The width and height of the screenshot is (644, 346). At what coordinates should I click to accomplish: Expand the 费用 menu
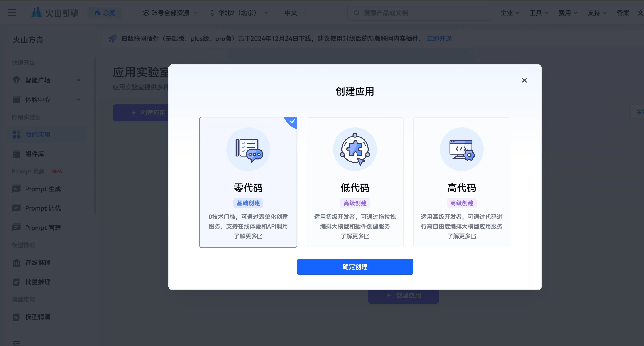point(568,13)
